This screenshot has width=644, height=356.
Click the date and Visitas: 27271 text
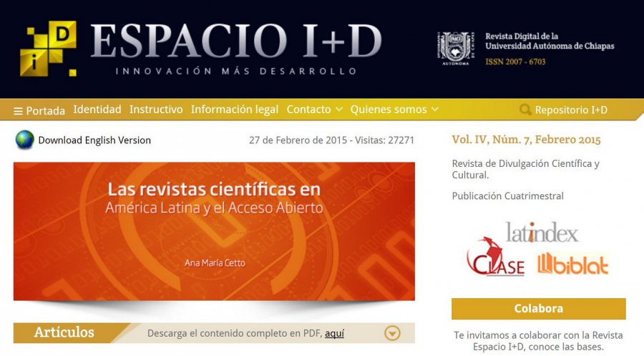(x=331, y=140)
